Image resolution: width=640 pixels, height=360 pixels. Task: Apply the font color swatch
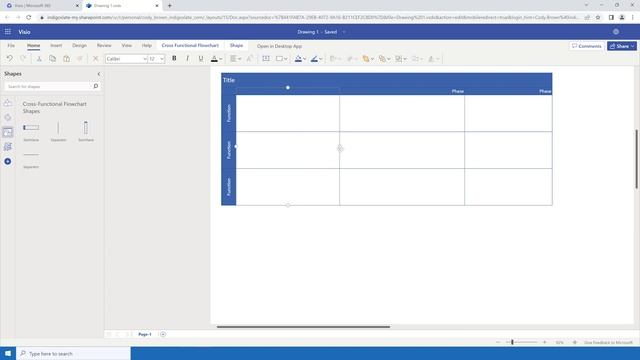point(214,59)
